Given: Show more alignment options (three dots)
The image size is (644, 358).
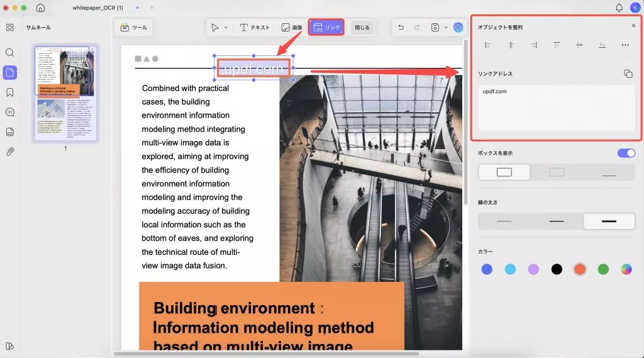Looking at the screenshot, I should [625, 45].
